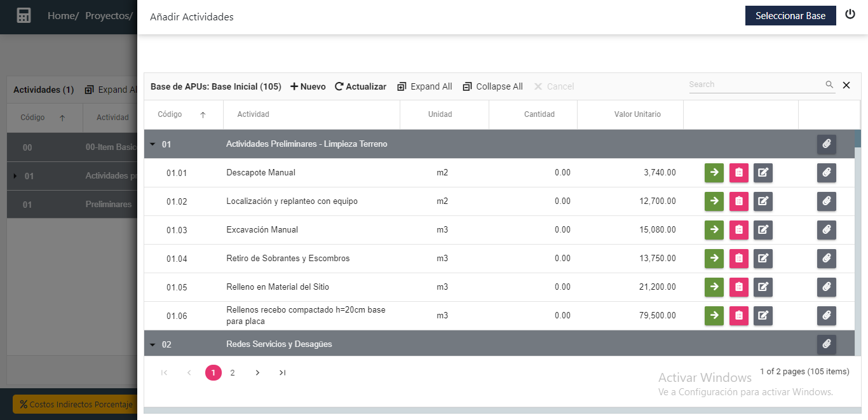This screenshot has width=868, height=420.
Task: Click the power icon in the top bar
Action: click(x=850, y=13)
